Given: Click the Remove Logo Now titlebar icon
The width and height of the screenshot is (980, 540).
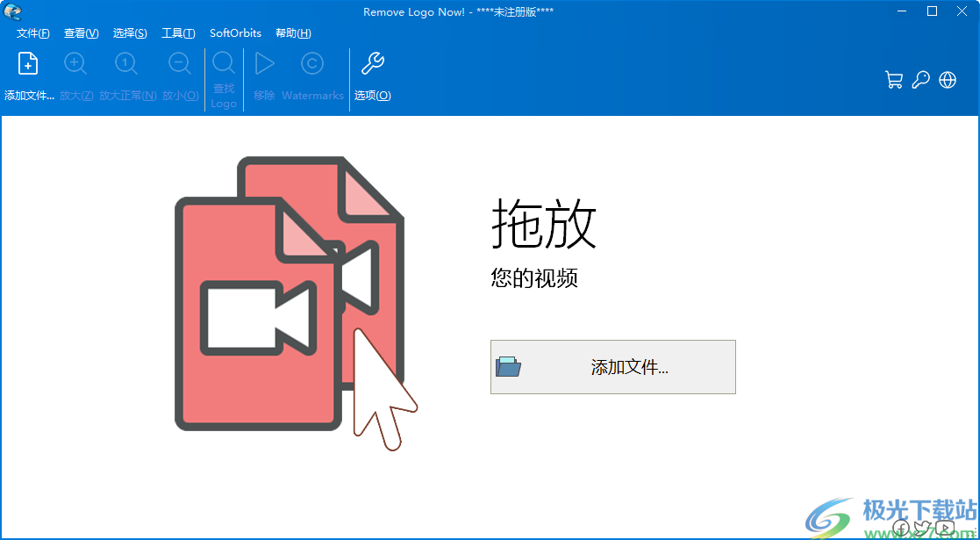Looking at the screenshot, I should [12, 11].
